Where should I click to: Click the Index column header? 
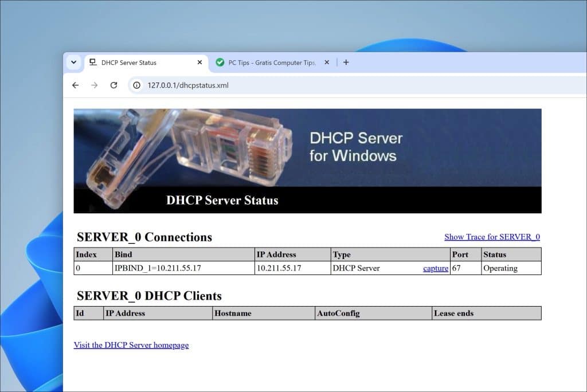click(93, 254)
